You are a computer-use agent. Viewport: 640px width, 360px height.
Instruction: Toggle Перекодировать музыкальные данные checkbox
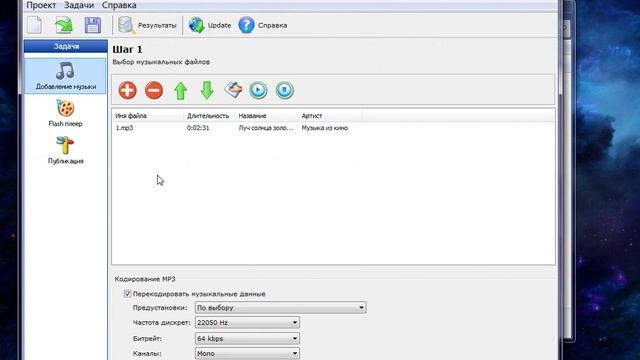(x=127, y=293)
